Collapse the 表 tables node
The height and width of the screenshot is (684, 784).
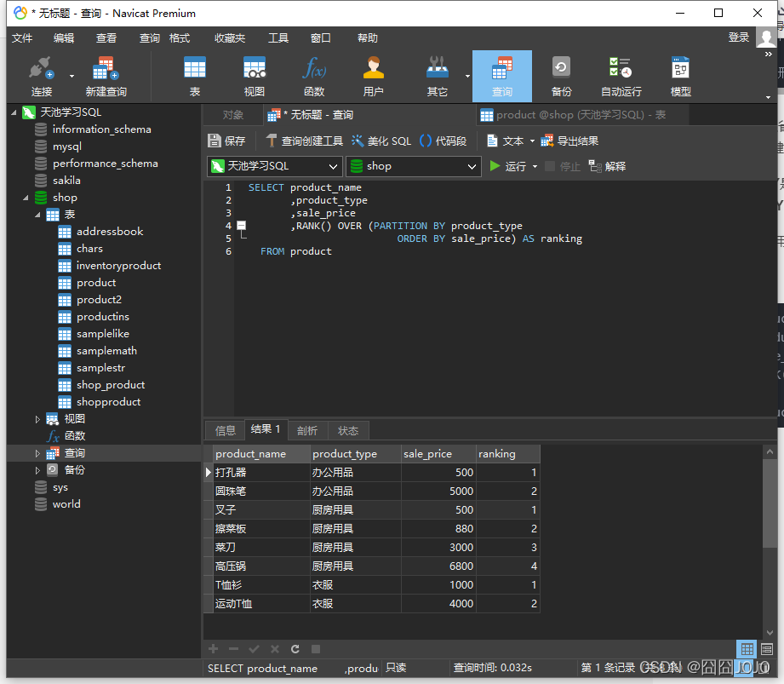point(37,215)
